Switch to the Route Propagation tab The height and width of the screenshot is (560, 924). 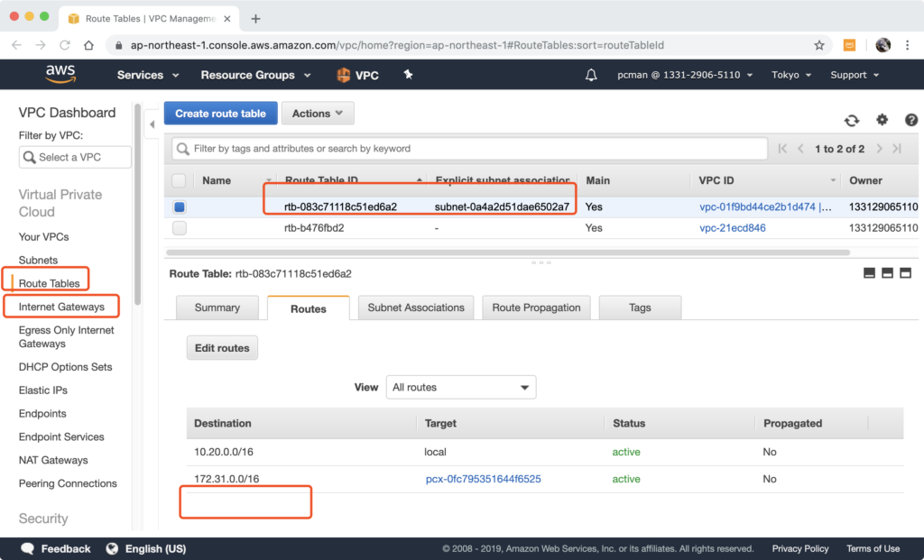point(536,308)
